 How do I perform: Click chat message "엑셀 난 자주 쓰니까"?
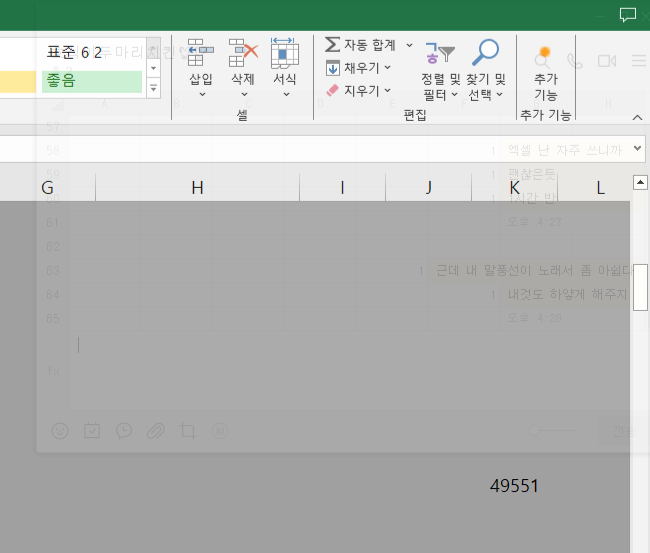click(565, 150)
